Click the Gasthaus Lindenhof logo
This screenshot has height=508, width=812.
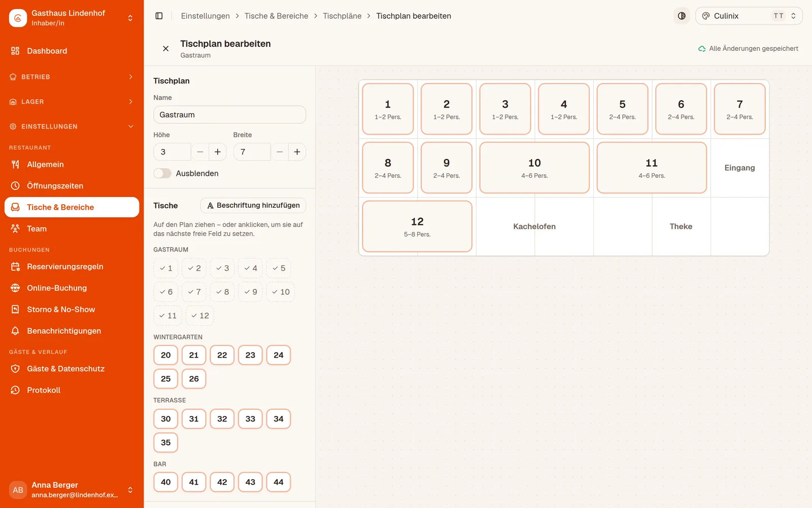(18, 18)
